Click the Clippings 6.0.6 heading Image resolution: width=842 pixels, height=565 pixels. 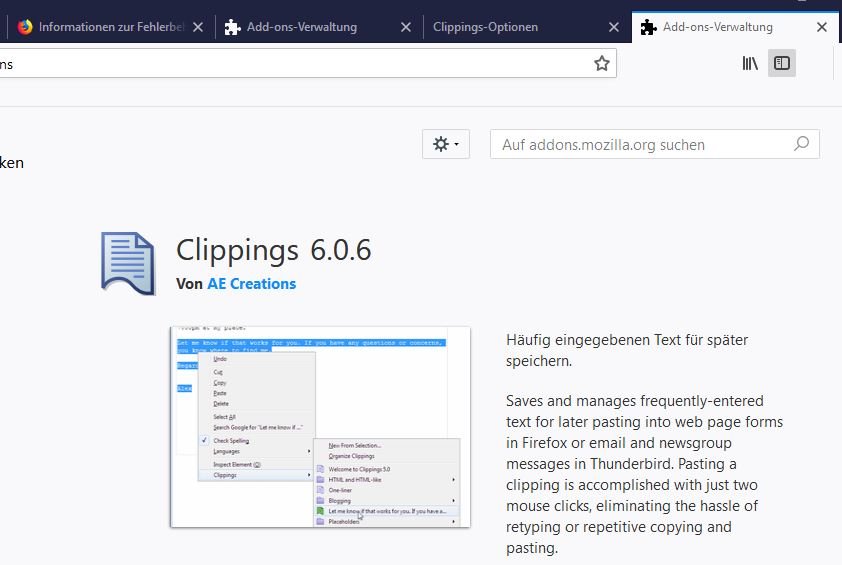(x=273, y=250)
